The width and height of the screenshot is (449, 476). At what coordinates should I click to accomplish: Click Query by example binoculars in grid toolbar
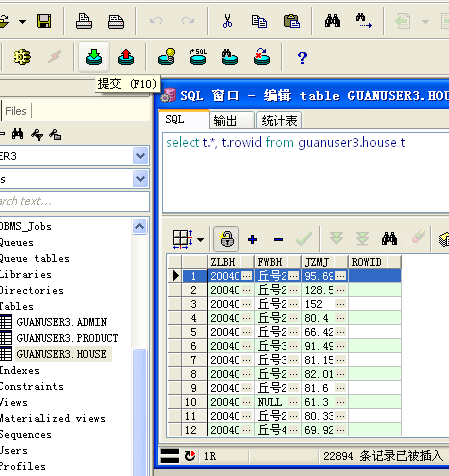click(x=389, y=238)
